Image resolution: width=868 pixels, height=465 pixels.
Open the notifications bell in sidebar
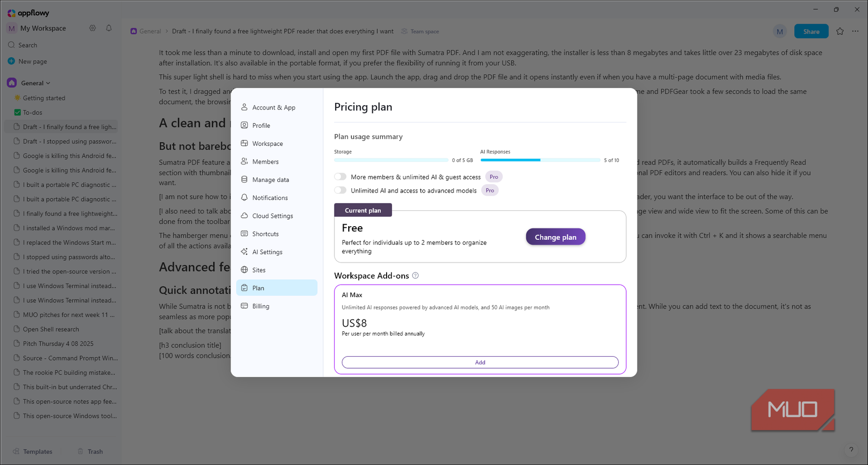click(x=109, y=28)
